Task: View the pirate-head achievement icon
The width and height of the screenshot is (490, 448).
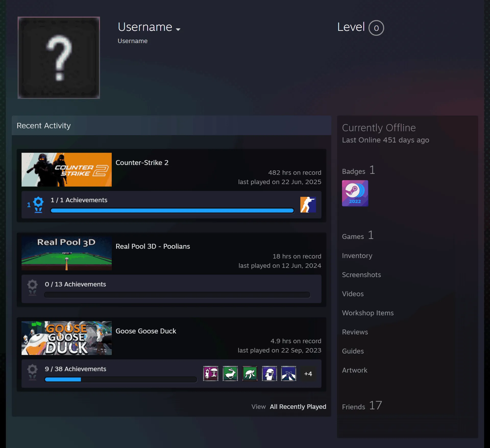Action: coord(269,374)
